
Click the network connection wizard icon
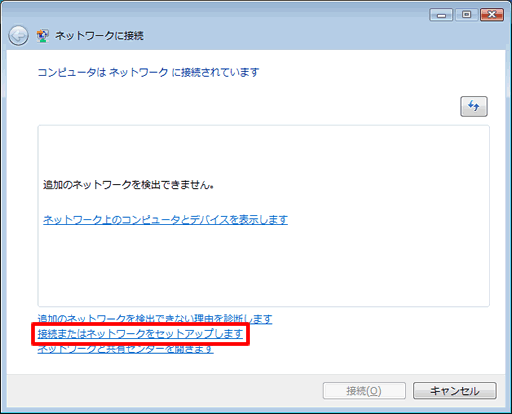43,36
